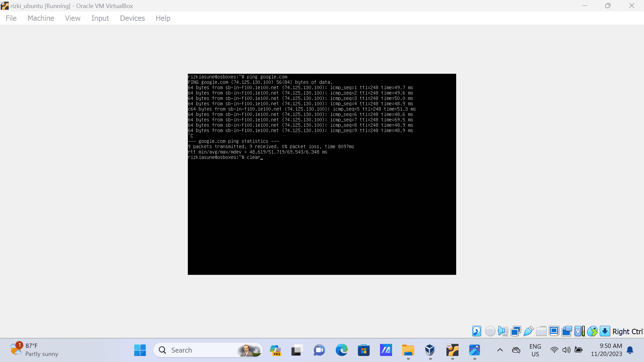The image size is (644, 362).
Task: Click the recording status indicator icon
Action: pyautogui.click(x=567, y=331)
